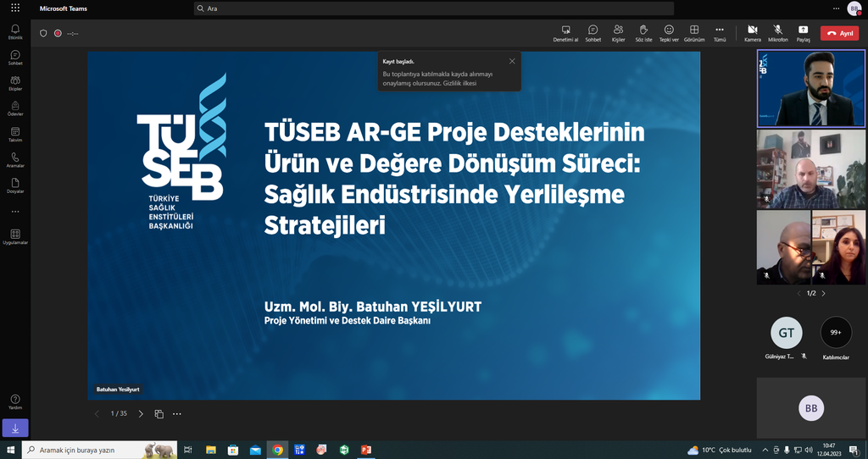Viewport: 868px width, 459px height.
Task: Open Sohbet chat in the left sidebar
Action: pyautogui.click(x=15, y=58)
